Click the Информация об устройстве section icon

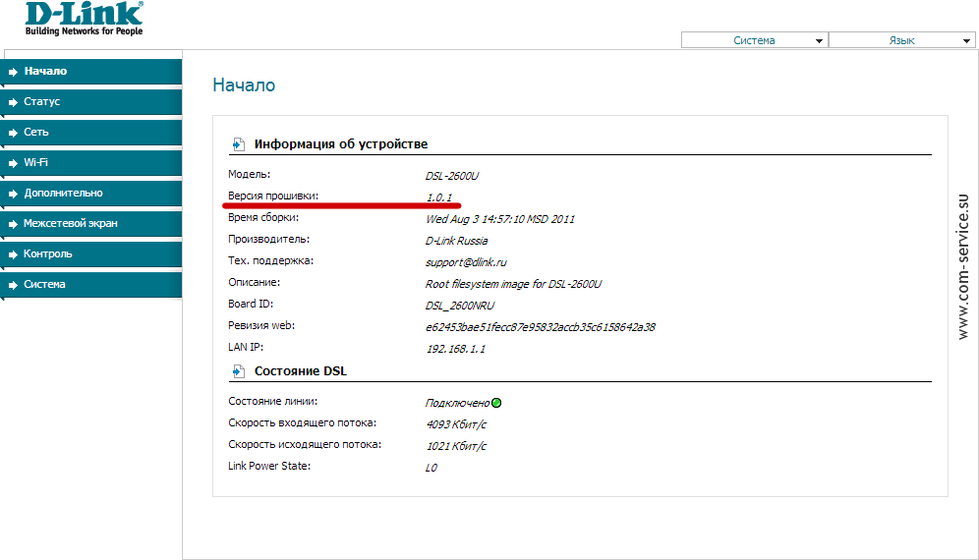click(x=238, y=144)
